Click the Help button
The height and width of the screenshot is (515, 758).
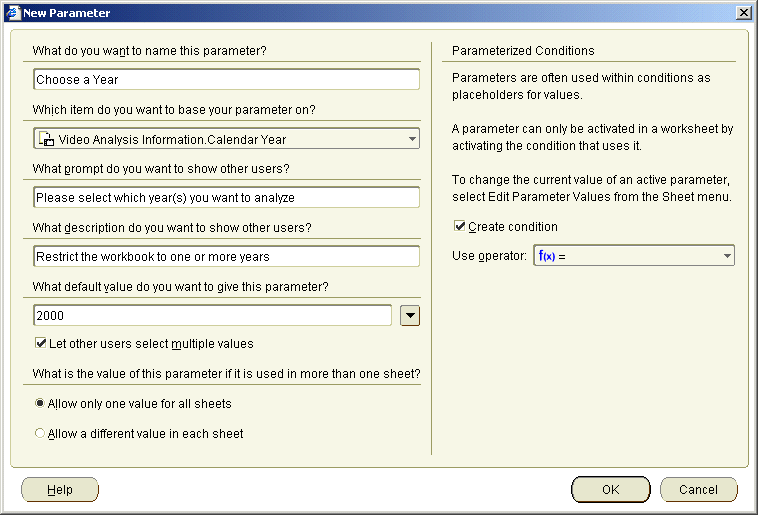(x=60, y=490)
